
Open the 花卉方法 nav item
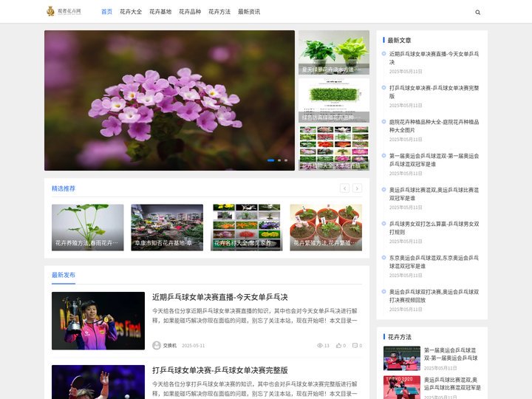click(x=219, y=12)
